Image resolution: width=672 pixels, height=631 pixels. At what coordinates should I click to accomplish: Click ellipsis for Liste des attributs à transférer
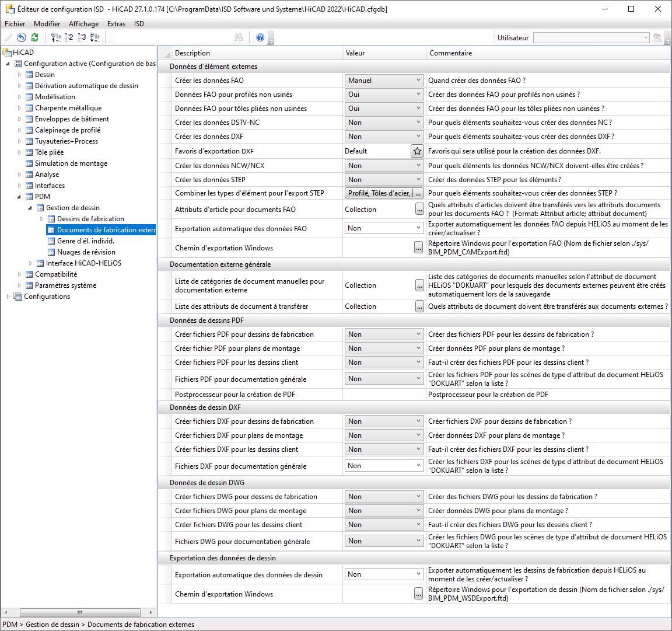click(419, 306)
